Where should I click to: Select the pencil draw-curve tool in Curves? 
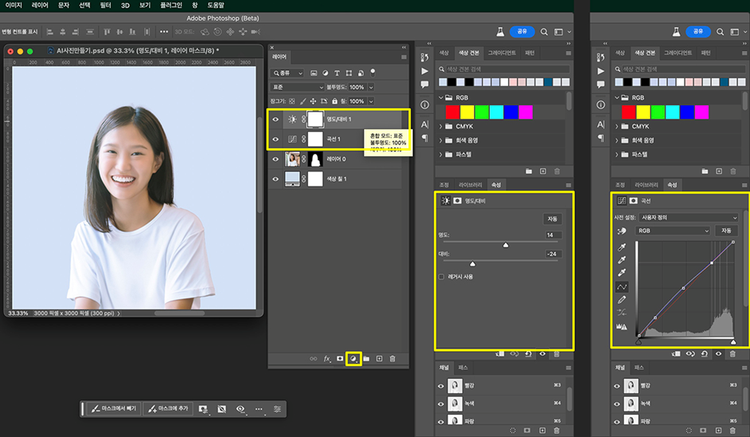pyautogui.click(x=623, y=298)
